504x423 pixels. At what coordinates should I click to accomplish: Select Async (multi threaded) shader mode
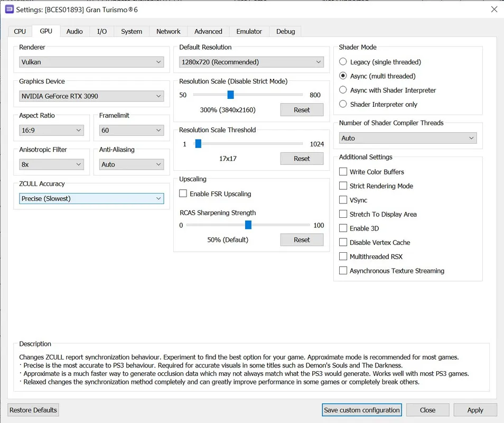(x=377, y=76)
